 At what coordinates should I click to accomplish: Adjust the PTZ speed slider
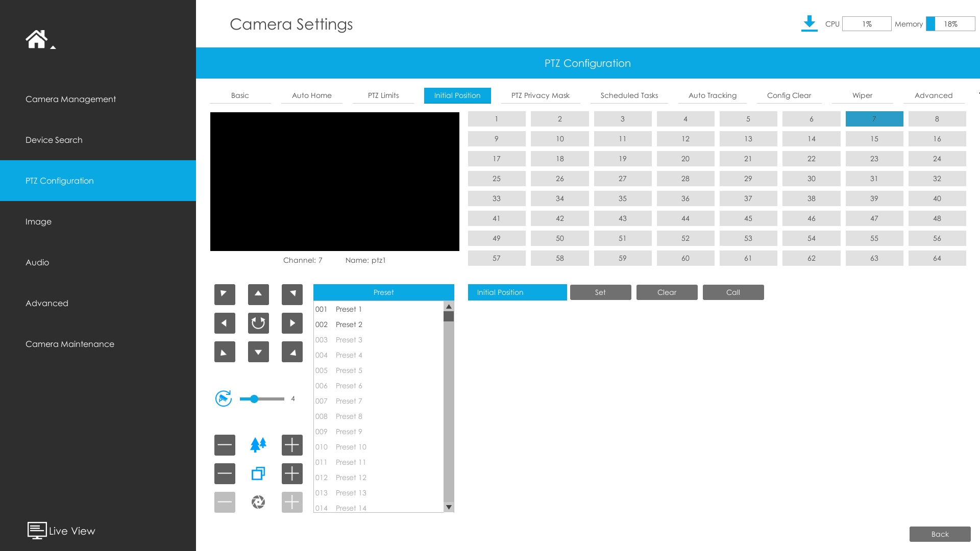(x=254, y=399)
